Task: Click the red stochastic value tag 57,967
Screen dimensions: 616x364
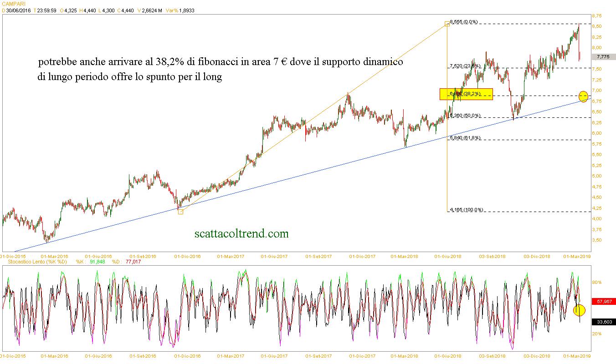Action: coord(603,301)
